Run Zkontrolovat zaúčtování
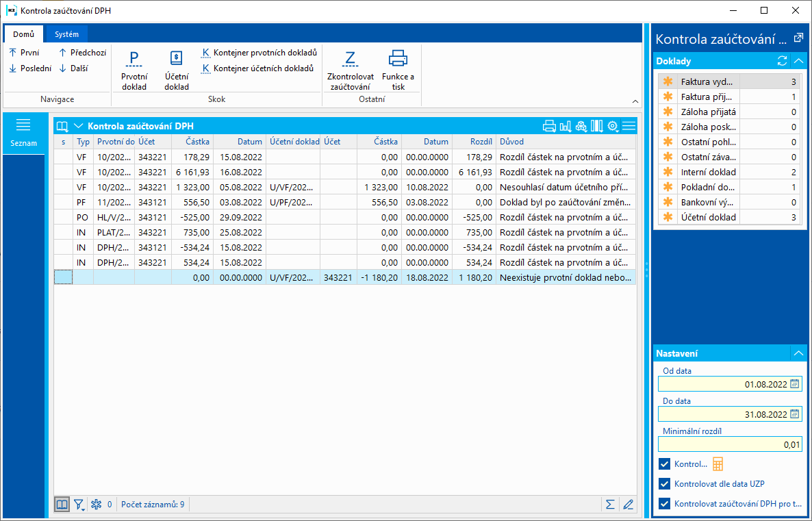 (349, 59)
